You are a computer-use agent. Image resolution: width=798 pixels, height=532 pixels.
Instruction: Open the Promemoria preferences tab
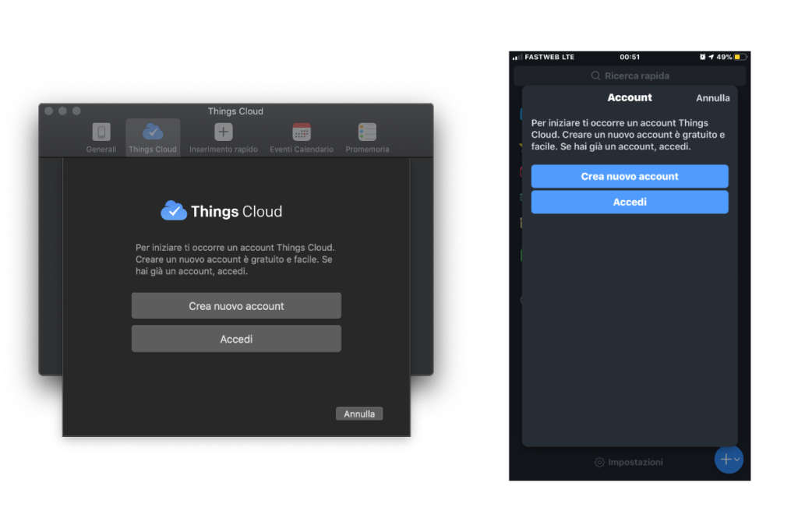point(367,138)
